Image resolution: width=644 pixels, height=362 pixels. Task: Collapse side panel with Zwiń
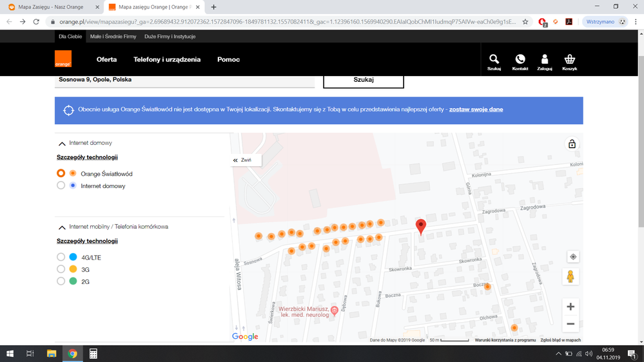[x=242, y=160]
